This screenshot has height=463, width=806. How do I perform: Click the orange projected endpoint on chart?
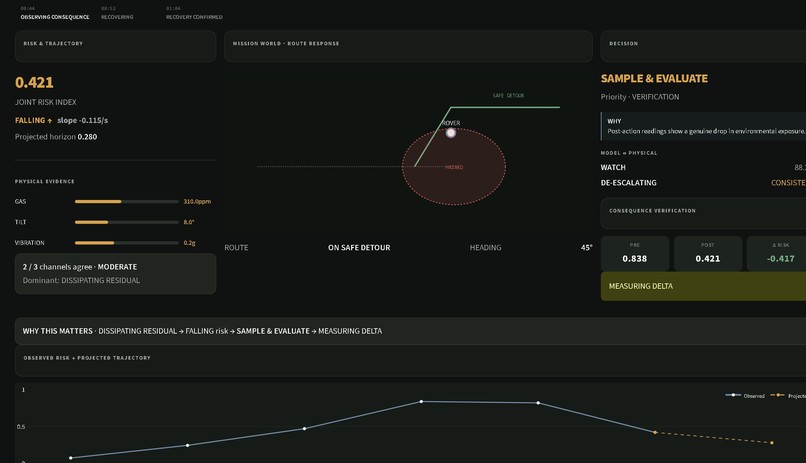(772, 442)
